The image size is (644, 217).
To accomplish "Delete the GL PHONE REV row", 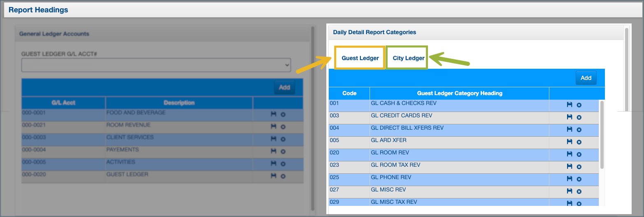I will (x=579, y=180).
